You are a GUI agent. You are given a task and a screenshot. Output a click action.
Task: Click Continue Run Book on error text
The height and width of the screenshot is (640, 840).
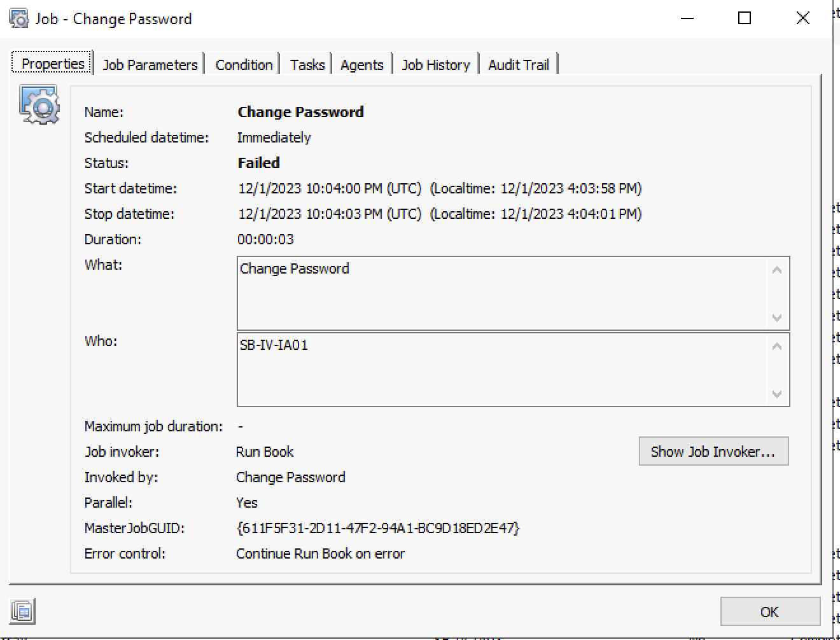[x=320, y=553]
